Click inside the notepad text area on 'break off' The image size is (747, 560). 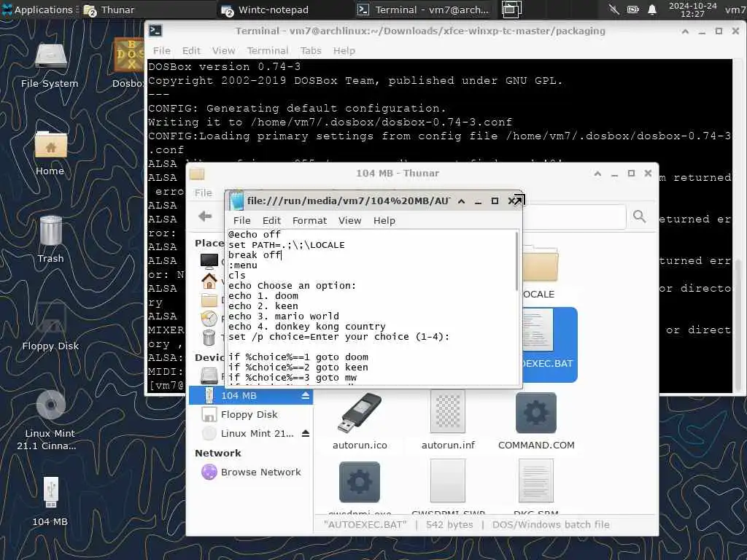(255, 254)
